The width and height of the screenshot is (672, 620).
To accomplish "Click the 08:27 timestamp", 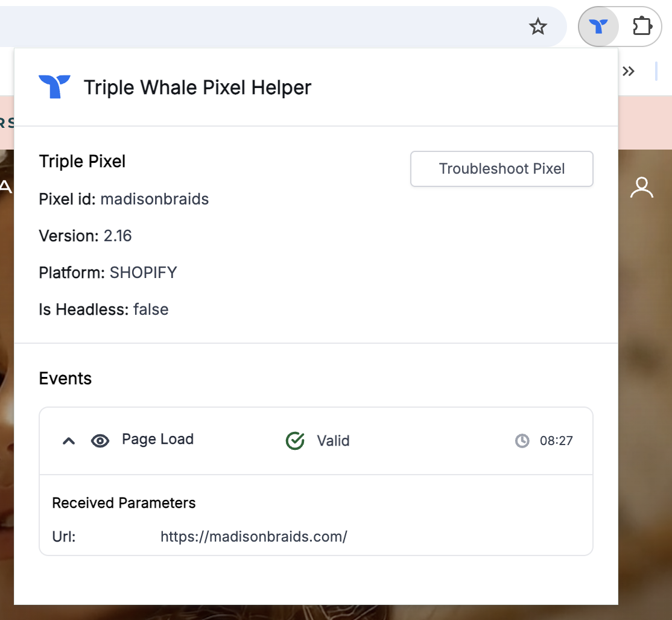I will (556, 441).
